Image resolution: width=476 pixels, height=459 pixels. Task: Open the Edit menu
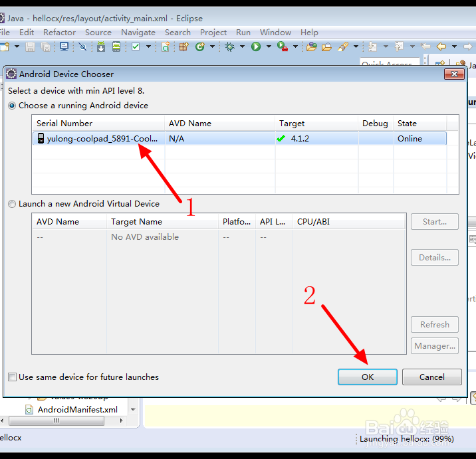coord(27,32)
